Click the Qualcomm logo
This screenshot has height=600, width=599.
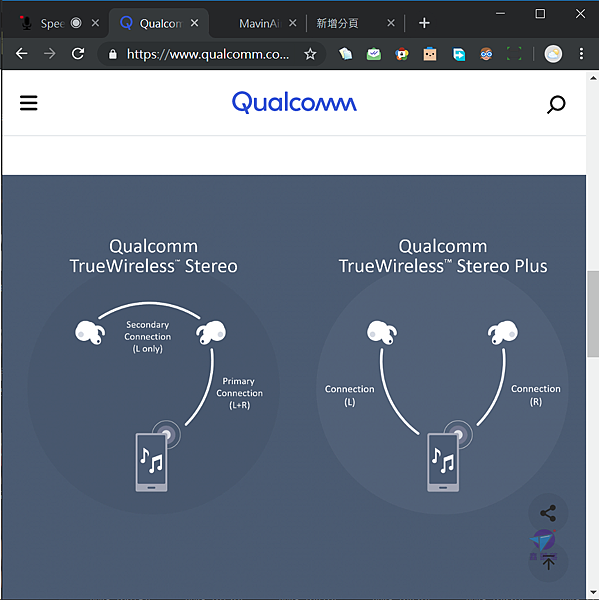(x=294, y=102)
